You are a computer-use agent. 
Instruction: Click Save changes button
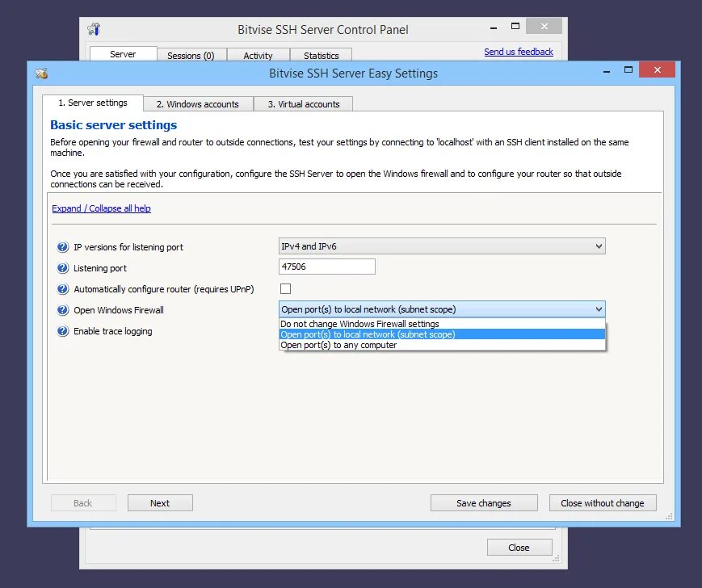tap(484, 503)
